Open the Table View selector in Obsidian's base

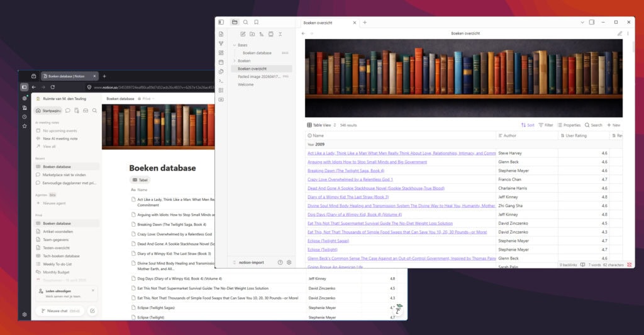click(x=321, y=125)
